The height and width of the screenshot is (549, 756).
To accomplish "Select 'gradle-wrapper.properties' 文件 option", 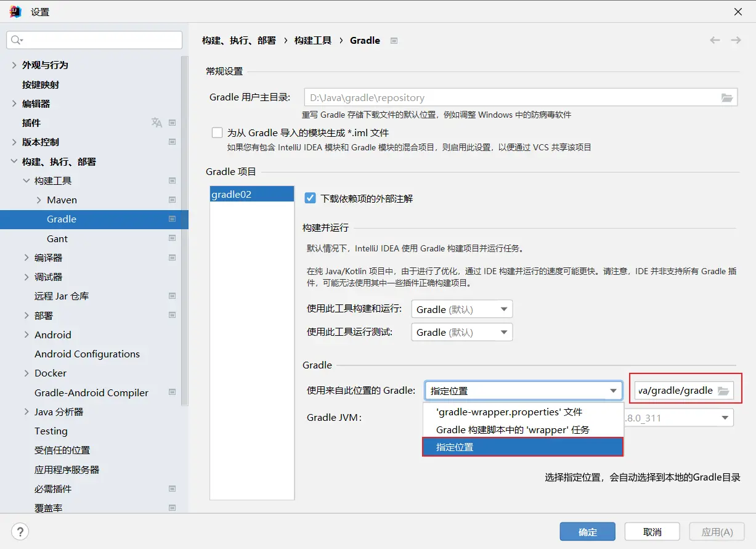I will [x=509, y=412].
